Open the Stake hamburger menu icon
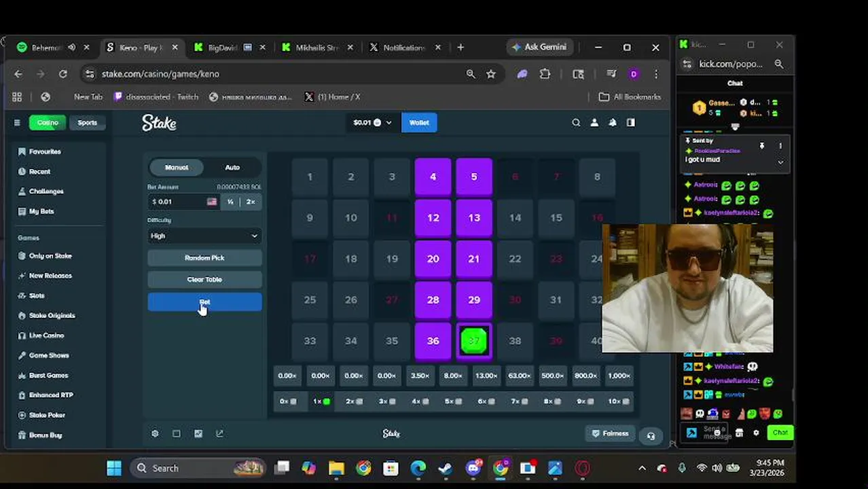868x489 pixels. click(17, 123)
